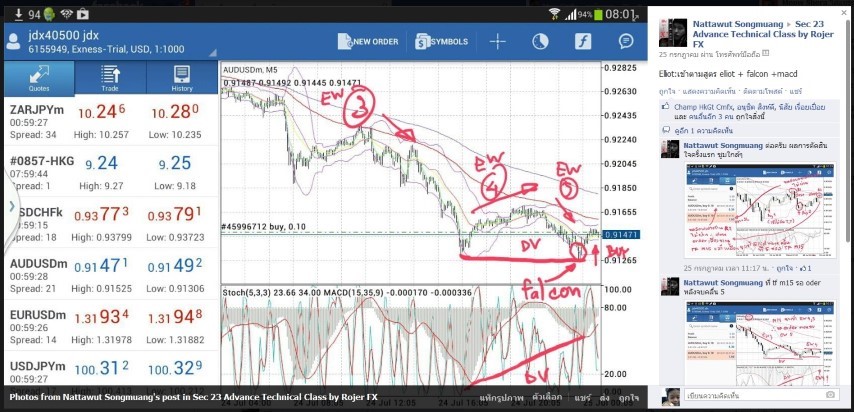Viewport: 854px width, 412px height.
Task: Focus the เขียนความคิดเห็น comment box
Action: 761,395
